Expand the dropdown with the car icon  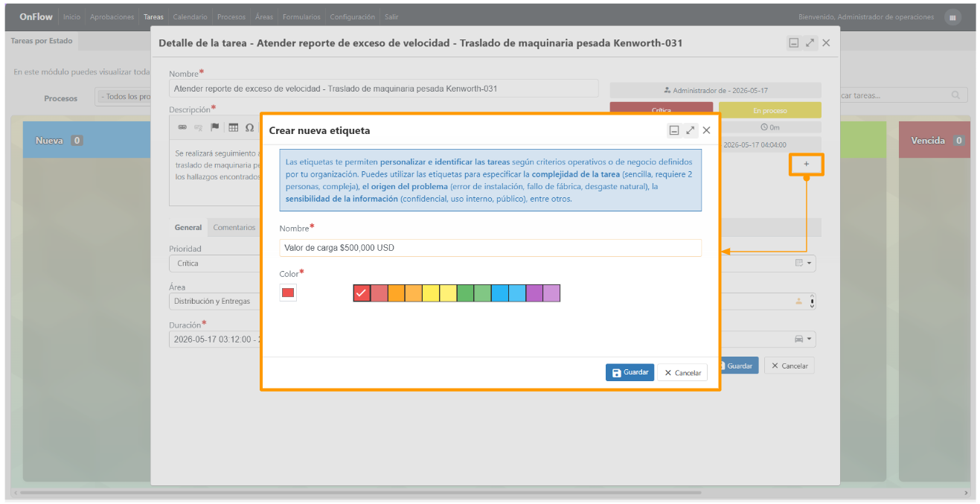804,339
